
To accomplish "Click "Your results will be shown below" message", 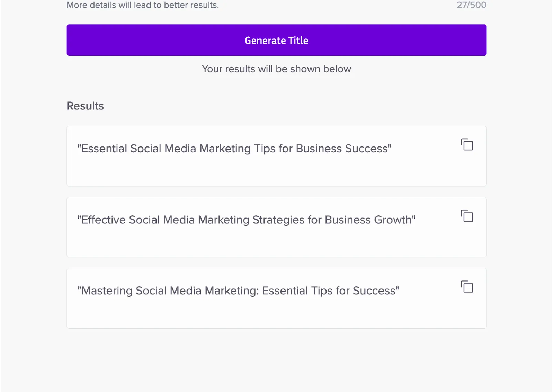I will click(276, 69).
